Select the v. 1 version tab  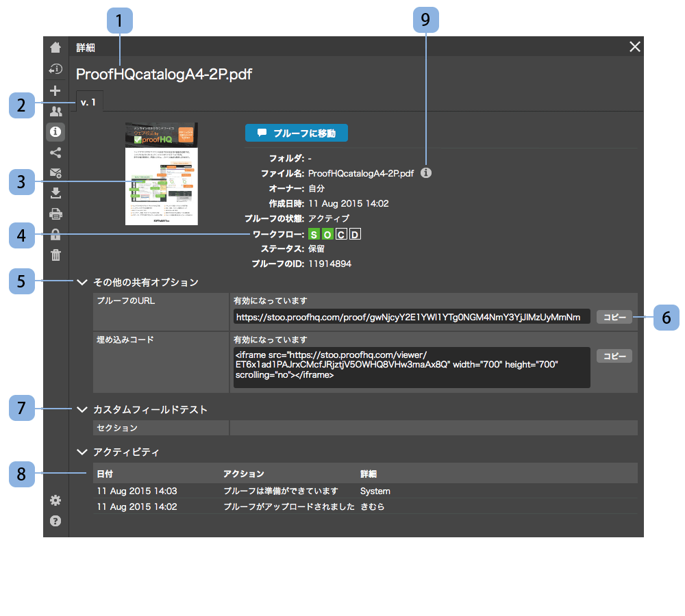[89, 102]
